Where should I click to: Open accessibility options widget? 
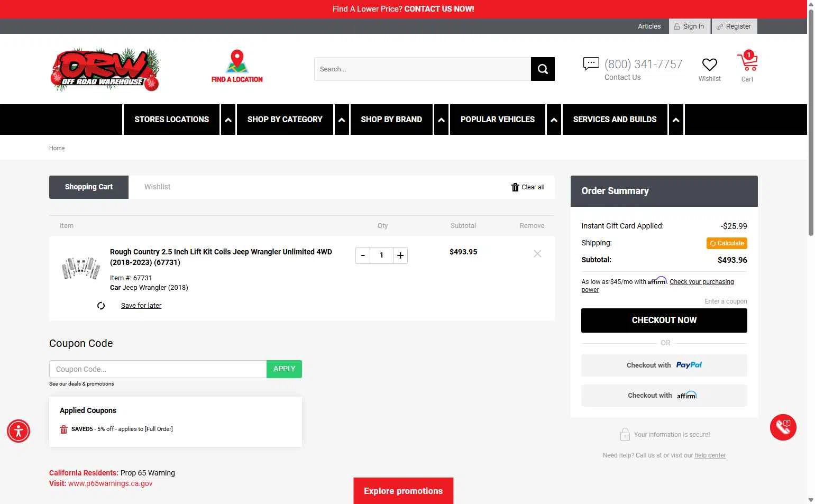tap(19, 431)
